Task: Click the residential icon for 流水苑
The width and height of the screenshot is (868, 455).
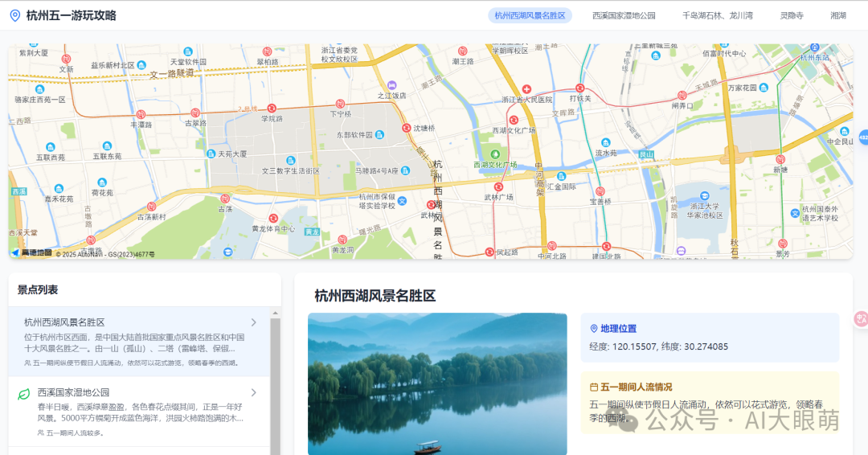Action: coord(606,143)
